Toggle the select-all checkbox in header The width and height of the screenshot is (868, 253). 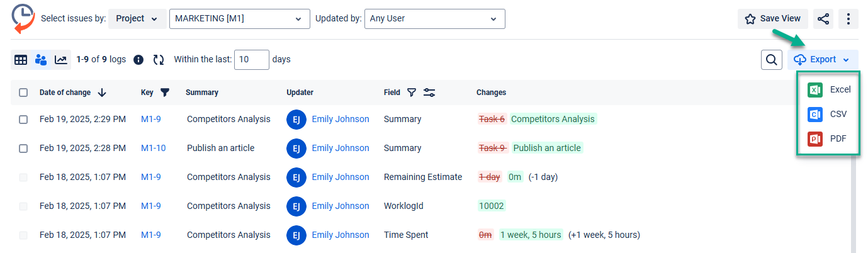click(x=23, y=93)
